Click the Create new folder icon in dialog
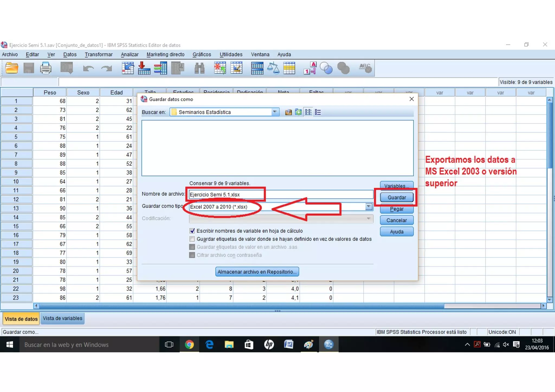The height and width of the screenshot is (392, 555). pos(298,112)
